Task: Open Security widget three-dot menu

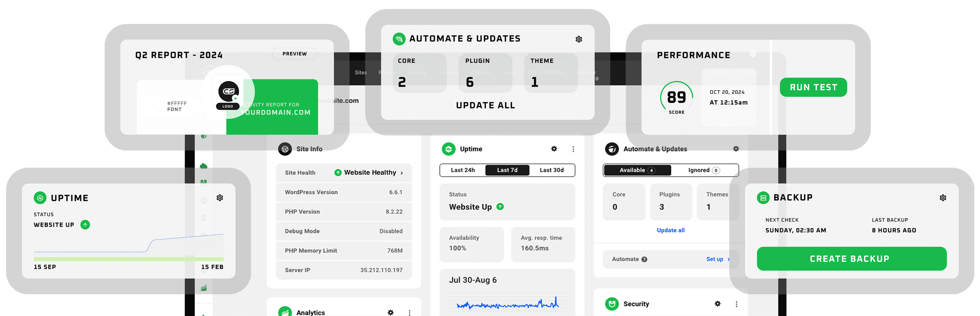Action: [737, 304]
